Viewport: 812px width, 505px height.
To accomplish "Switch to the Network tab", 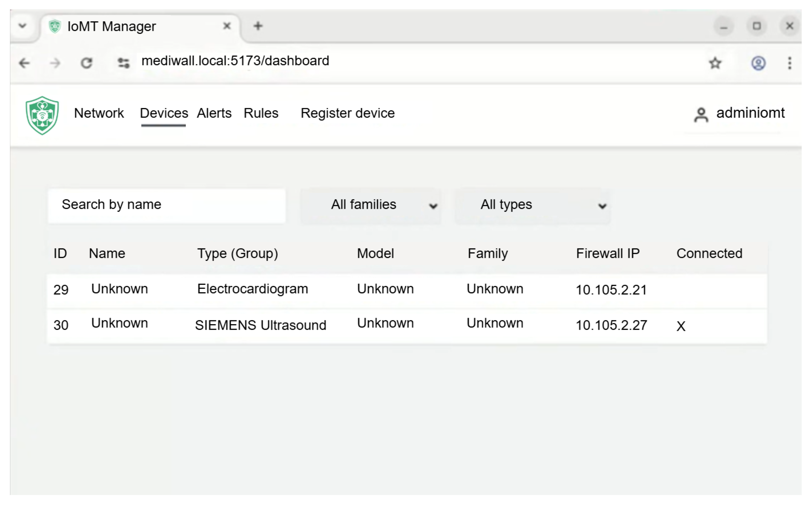I will (99, 113).
